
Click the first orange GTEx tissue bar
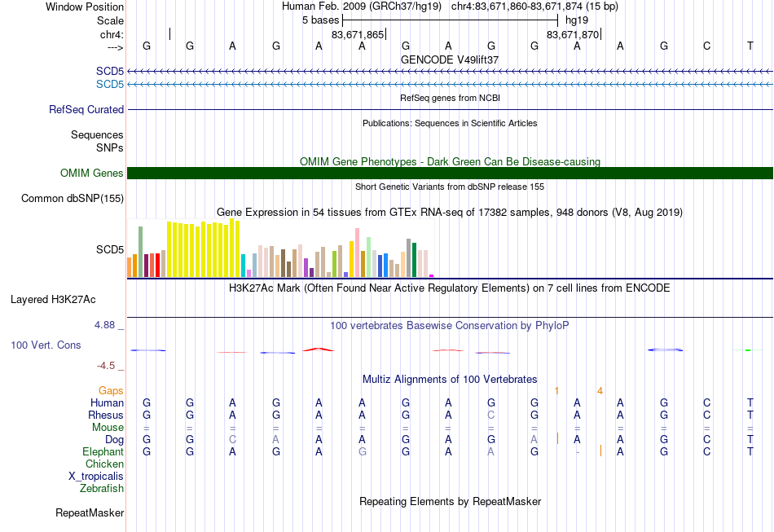130,267
